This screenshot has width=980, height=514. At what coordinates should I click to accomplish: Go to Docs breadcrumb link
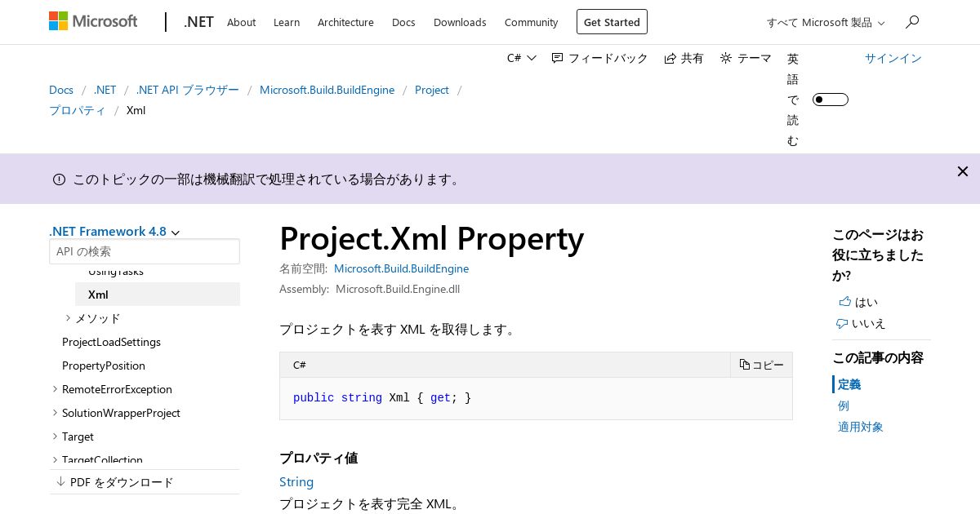click(61, 90)
